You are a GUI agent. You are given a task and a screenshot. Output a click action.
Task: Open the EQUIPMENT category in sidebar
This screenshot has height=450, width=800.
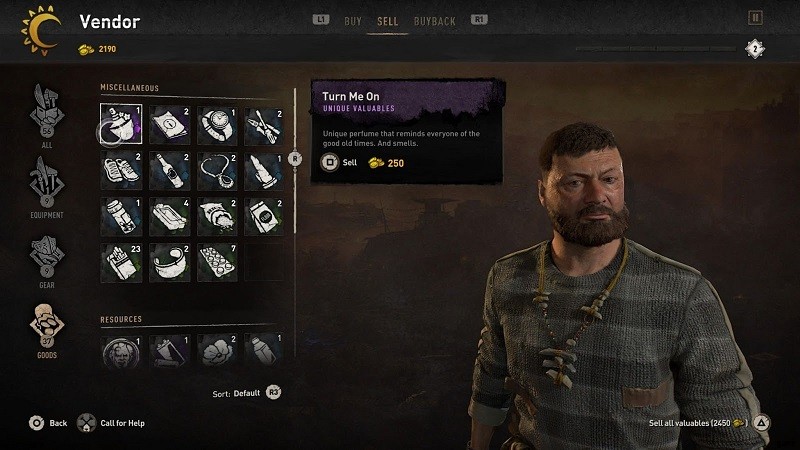click(46, 187)
